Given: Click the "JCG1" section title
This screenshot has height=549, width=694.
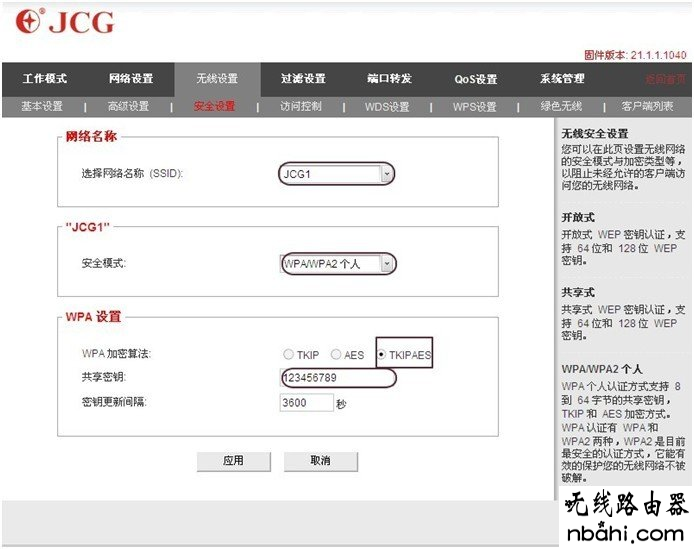Looking at the screenshot, I should (x=88, y=227).
